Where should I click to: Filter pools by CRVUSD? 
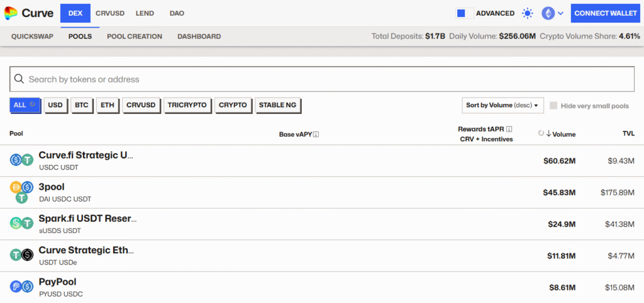[x=141, y=105]
